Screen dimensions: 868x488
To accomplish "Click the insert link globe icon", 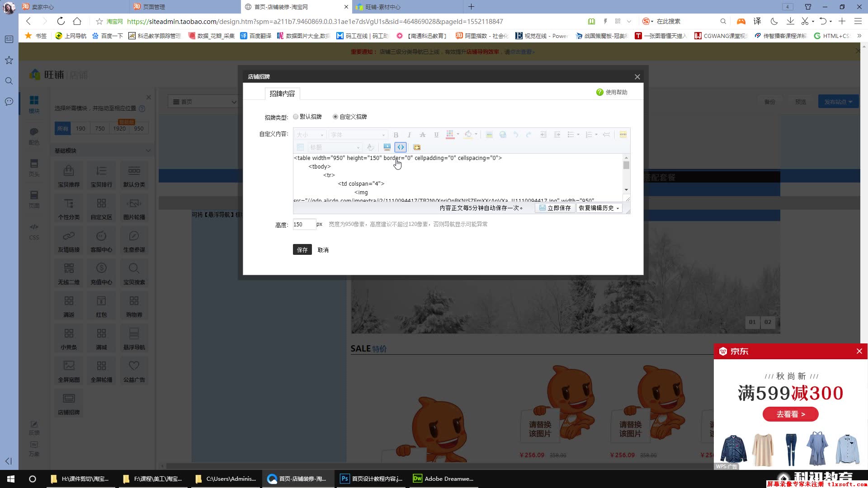I will pyautogui.click(x=502, y=135).
